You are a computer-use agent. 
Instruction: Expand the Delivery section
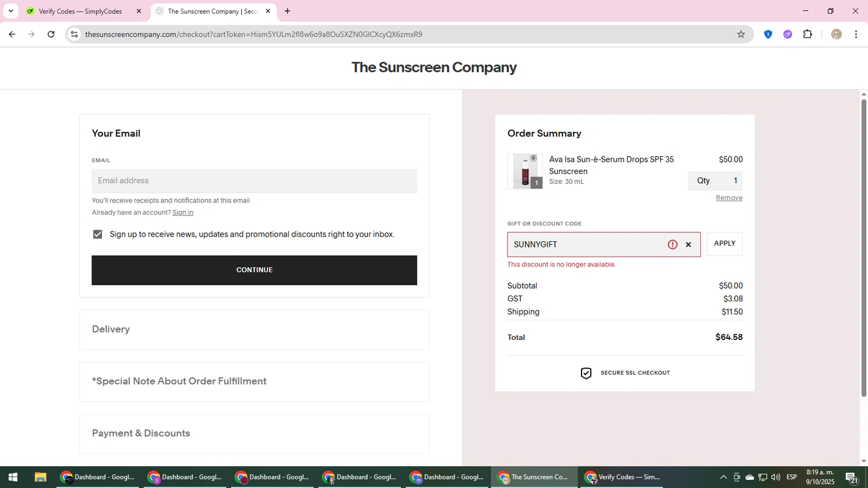coord(254,330)
